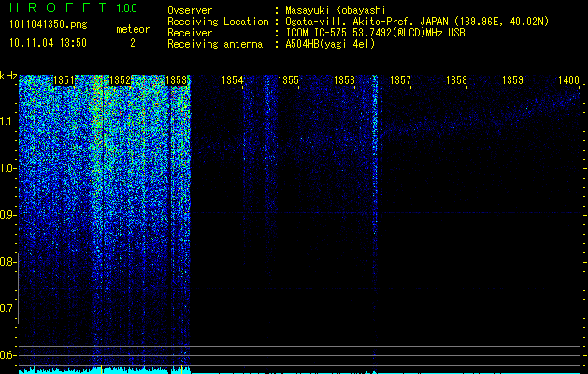
Task: Click the 1357 time marker
Action: pyautogui.click(x=400, y=80)
